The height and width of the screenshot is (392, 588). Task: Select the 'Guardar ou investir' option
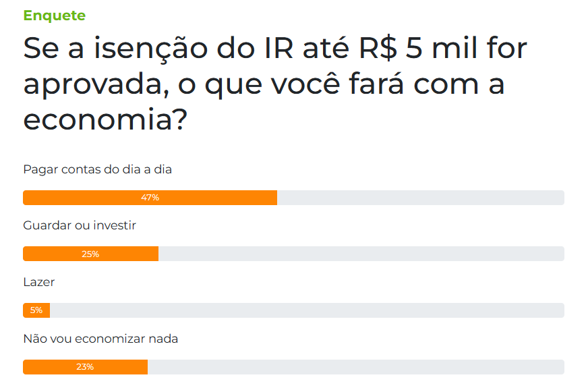pyautogui.click(x=80, y=225)
